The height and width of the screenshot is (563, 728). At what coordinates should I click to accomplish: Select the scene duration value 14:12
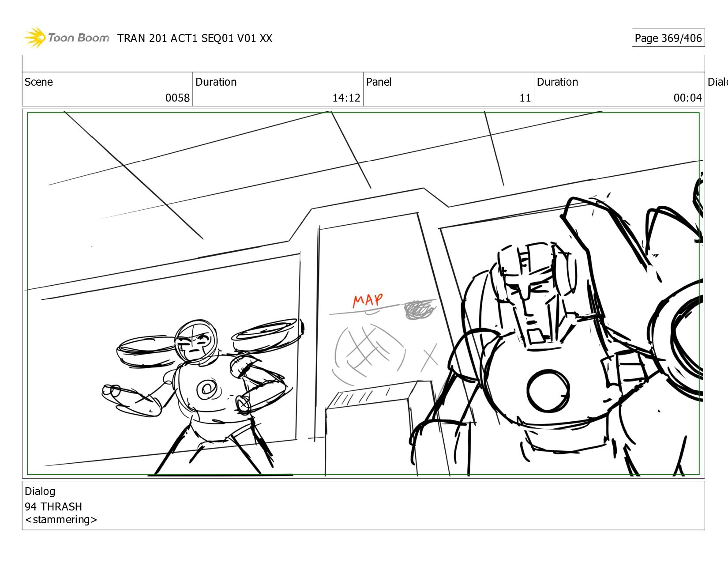pos(346,98)
